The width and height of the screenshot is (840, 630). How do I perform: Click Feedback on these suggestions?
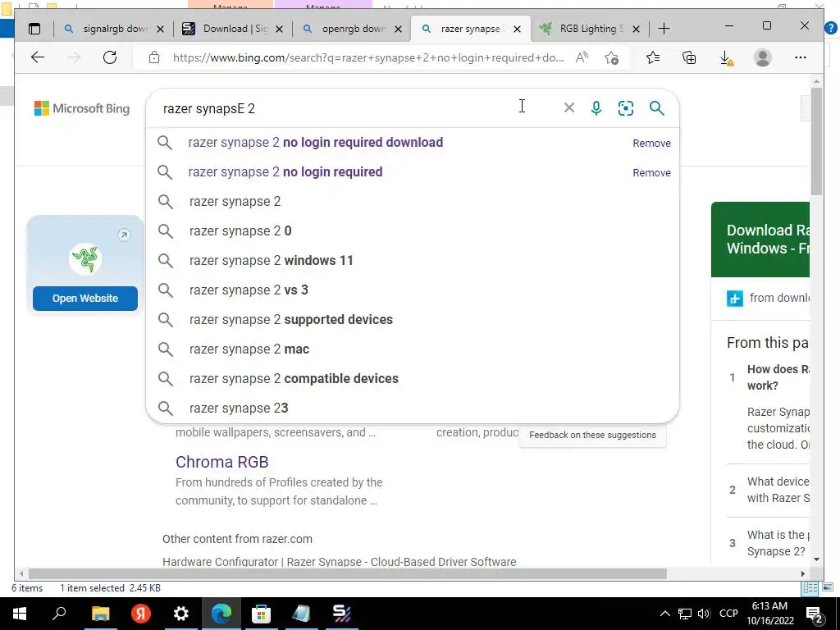(592, 435)
